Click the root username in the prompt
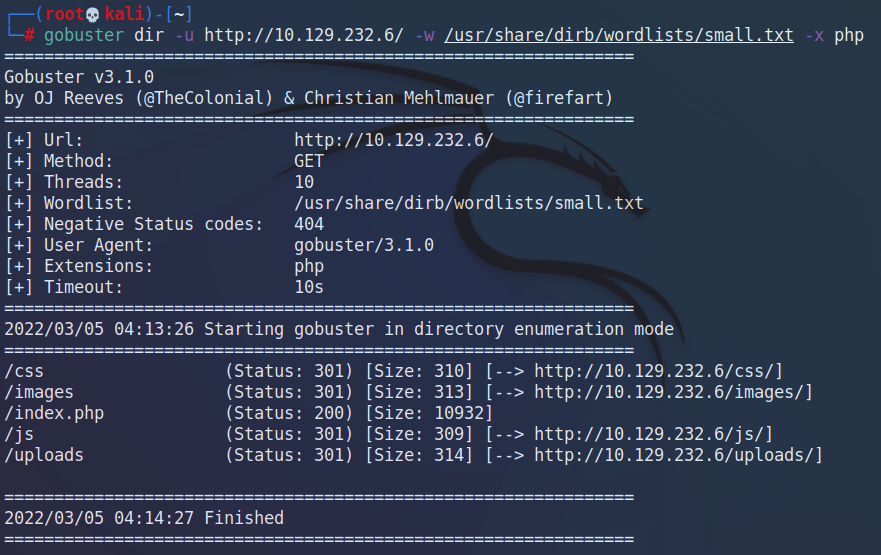881x555 pixels. 63,14
